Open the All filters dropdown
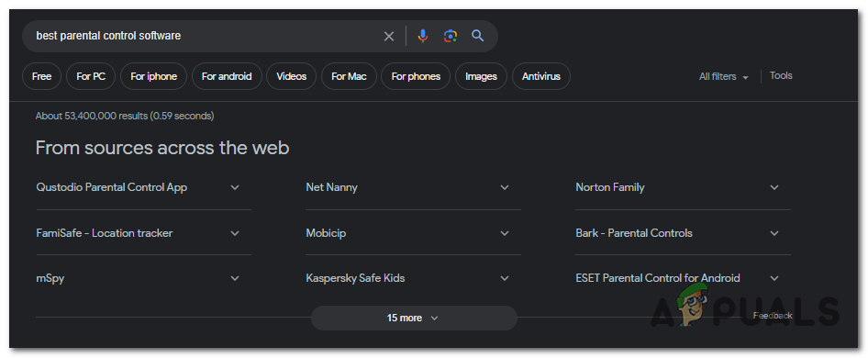The image size is (868, 358). [x=724, y=76]
